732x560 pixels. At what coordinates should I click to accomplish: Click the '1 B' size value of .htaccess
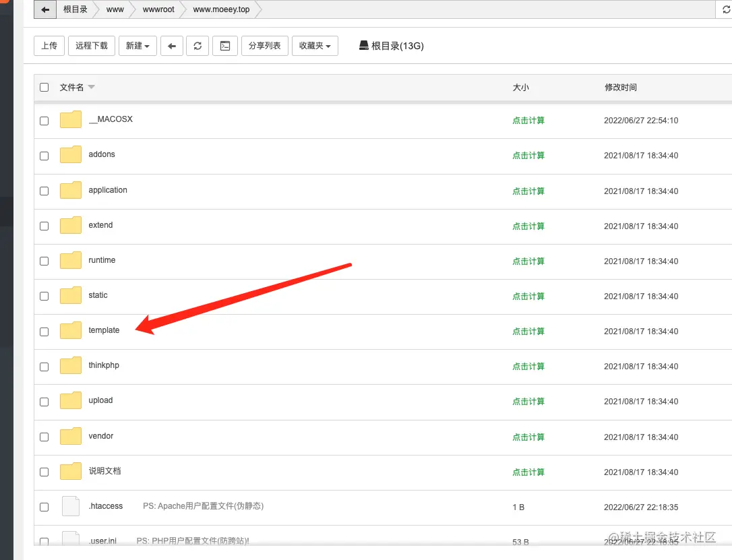[518, 507]
